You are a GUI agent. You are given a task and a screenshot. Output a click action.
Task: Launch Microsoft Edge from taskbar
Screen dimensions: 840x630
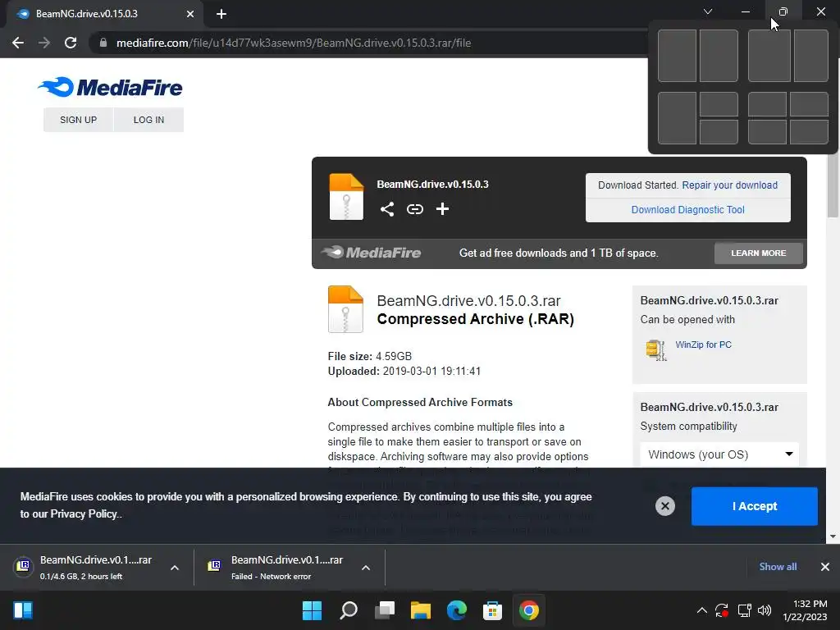click(456, 610)
